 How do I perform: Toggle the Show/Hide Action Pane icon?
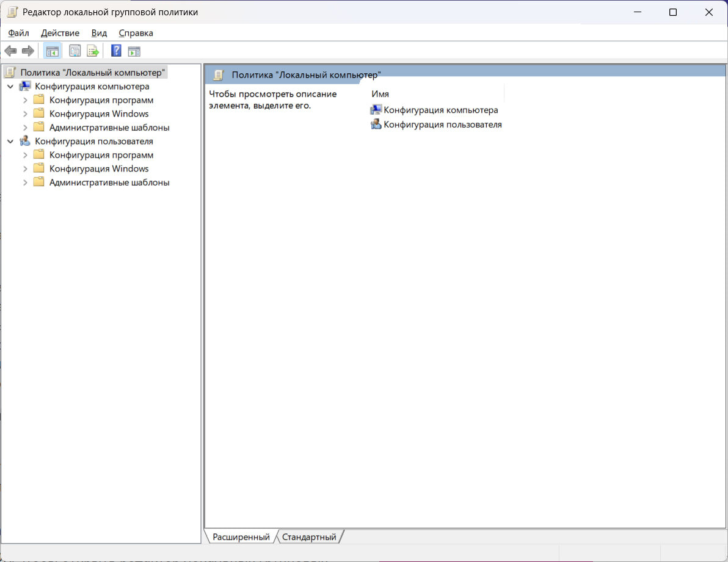[x=134, y=51]
